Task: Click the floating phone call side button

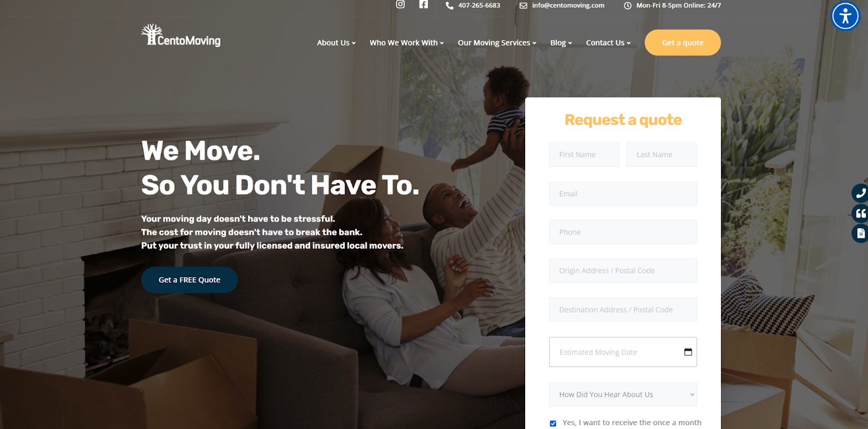Action: click(x=860, y=193)
